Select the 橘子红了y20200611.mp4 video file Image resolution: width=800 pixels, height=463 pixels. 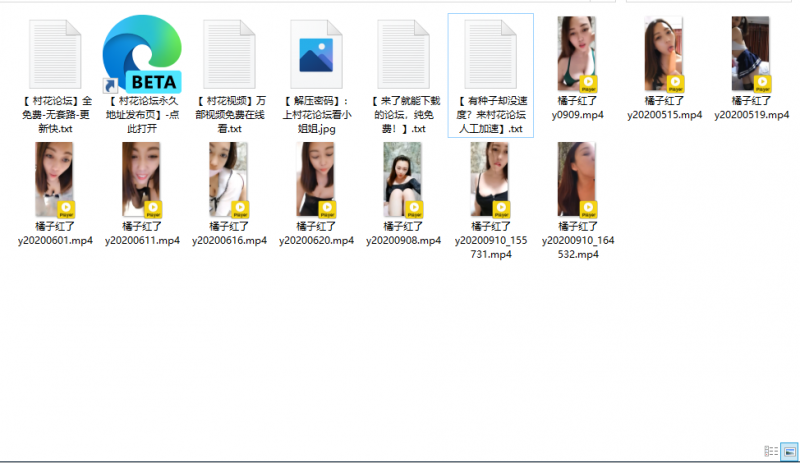point(142,179)
